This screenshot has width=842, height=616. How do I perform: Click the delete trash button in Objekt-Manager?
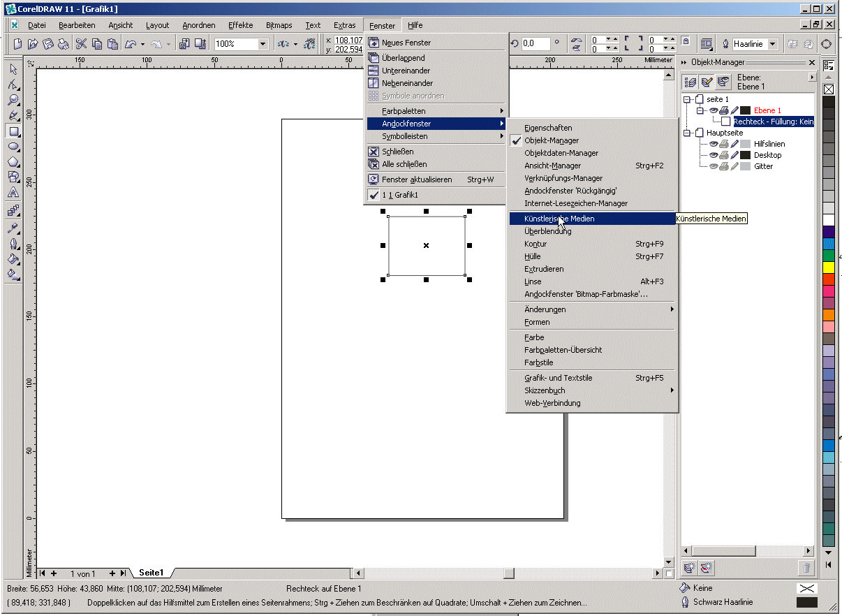click(x=806, y=569)
